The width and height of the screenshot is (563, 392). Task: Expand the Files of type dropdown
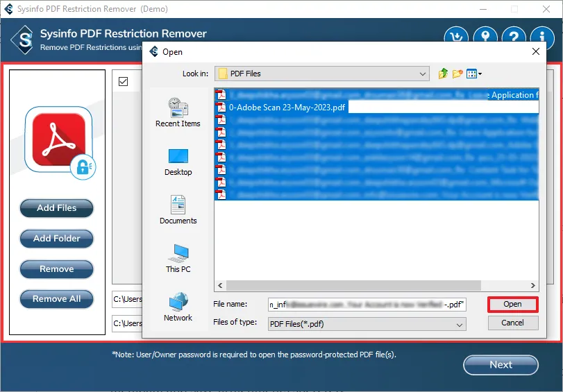click(460, 324)
